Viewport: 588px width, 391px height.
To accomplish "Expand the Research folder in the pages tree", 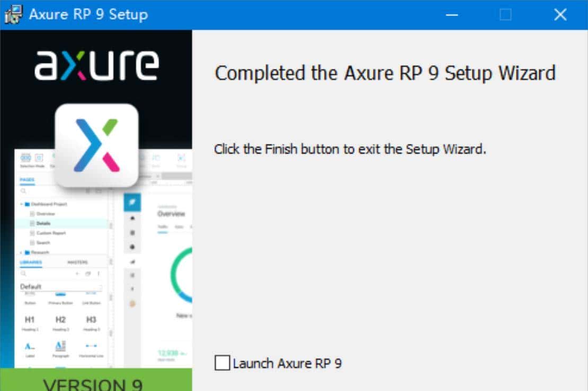I will tap(22, 252).
